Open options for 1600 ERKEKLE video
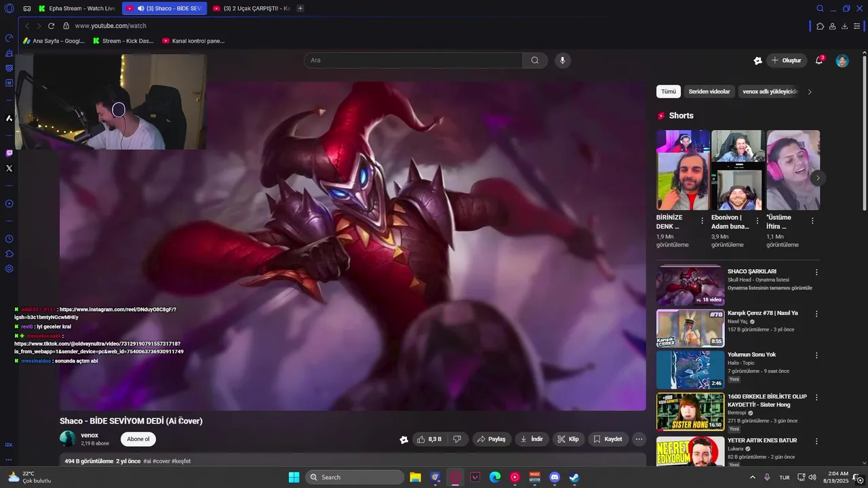Image resolution: width=868 pixels, height=488 pixels. [816, 397]
